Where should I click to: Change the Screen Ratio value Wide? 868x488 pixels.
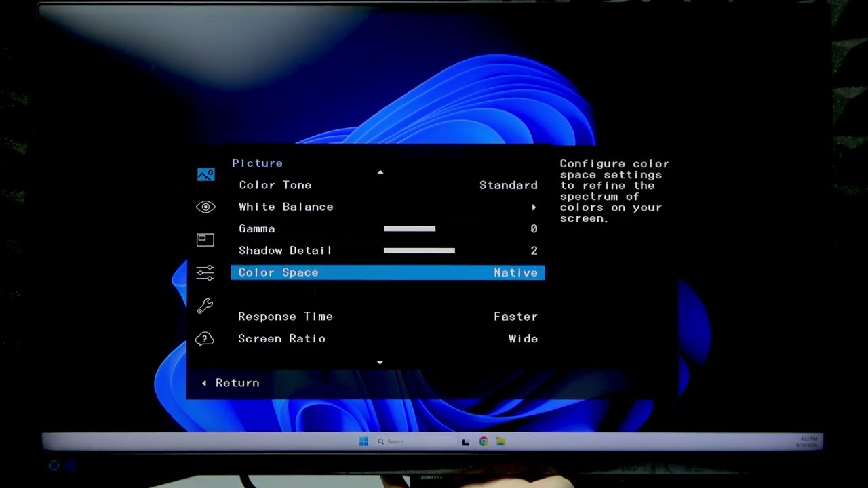pos(524,338)
